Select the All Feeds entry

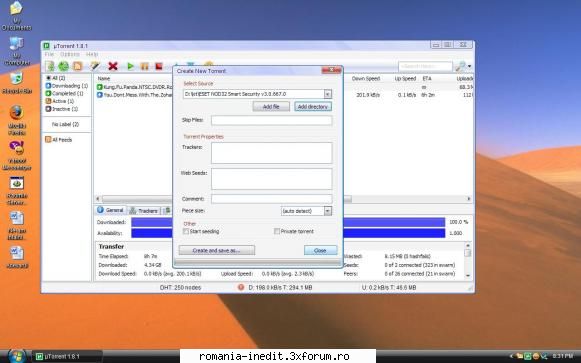click(58, 140)
